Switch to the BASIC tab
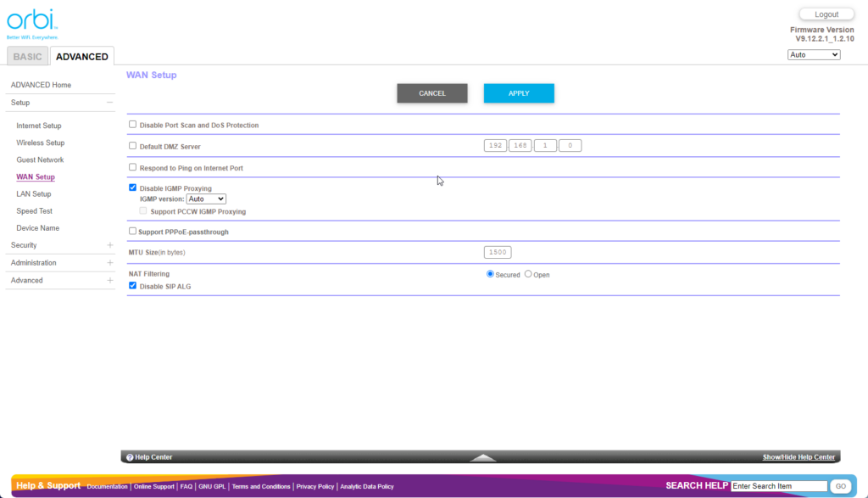Viewport: 868px width, 498px height. [27, 57]
